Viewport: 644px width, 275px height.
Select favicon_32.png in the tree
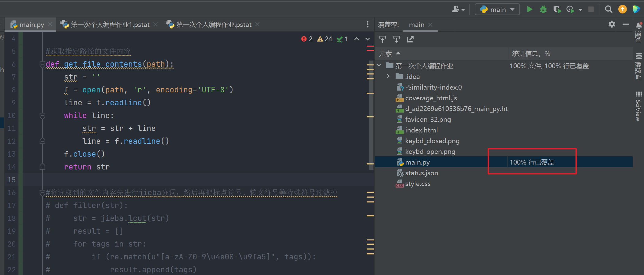(x=428, y=120)
